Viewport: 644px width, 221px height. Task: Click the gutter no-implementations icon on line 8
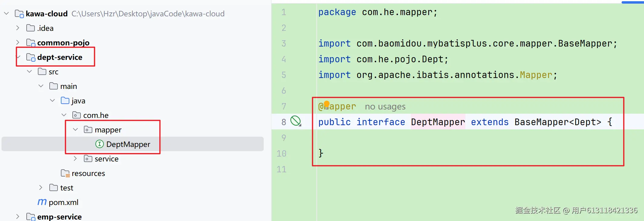296,121
